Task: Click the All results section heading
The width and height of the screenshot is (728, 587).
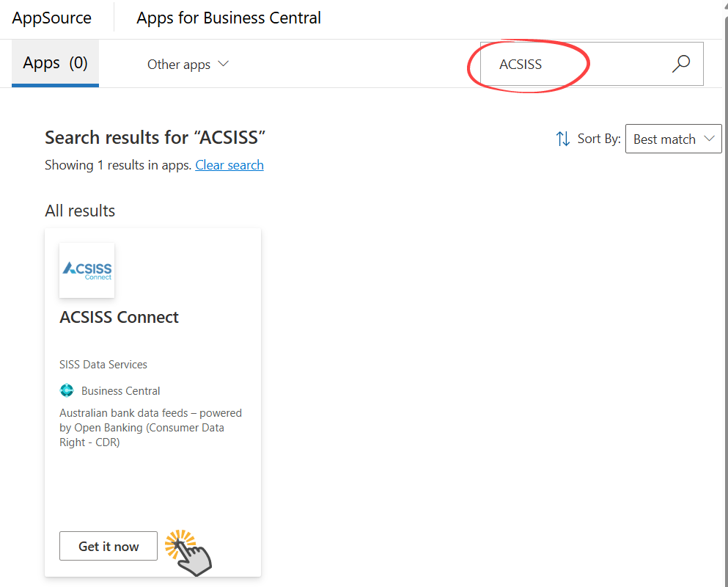Action: (80, 211)
